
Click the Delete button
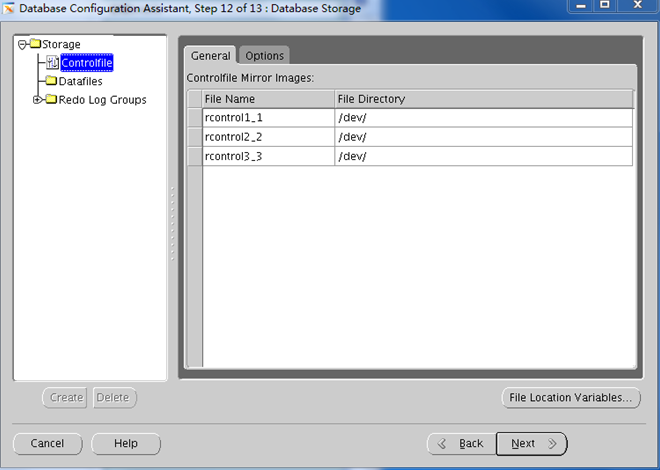coord(114,398)
